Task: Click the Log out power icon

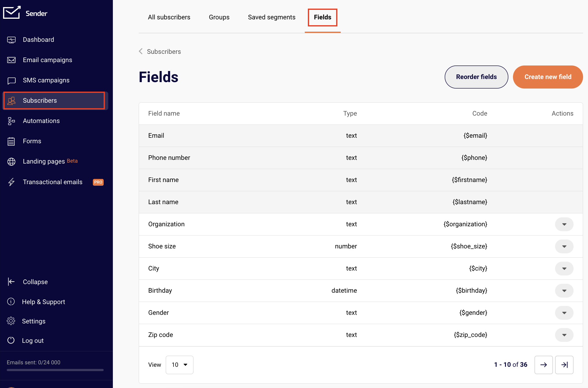Action: coord(11,341)
